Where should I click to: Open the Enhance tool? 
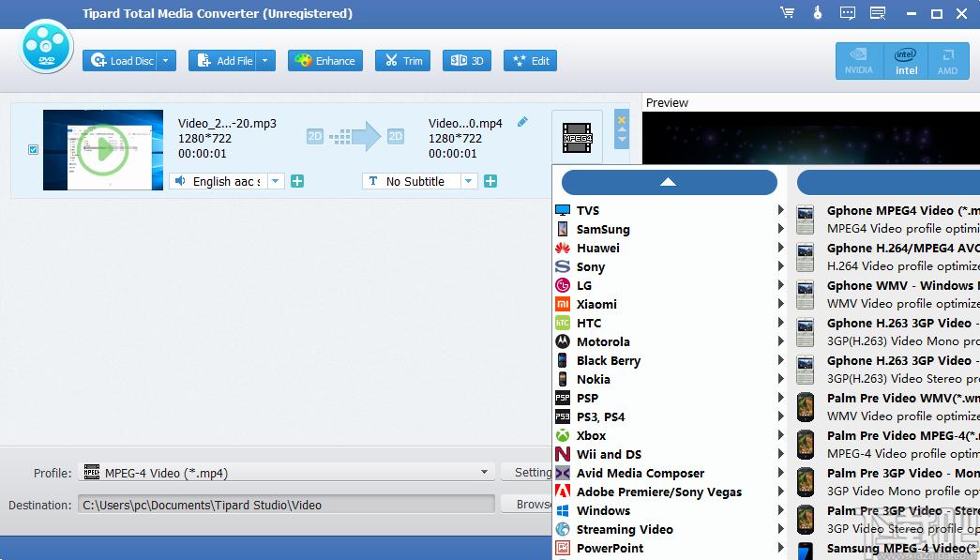click(325, 61)
